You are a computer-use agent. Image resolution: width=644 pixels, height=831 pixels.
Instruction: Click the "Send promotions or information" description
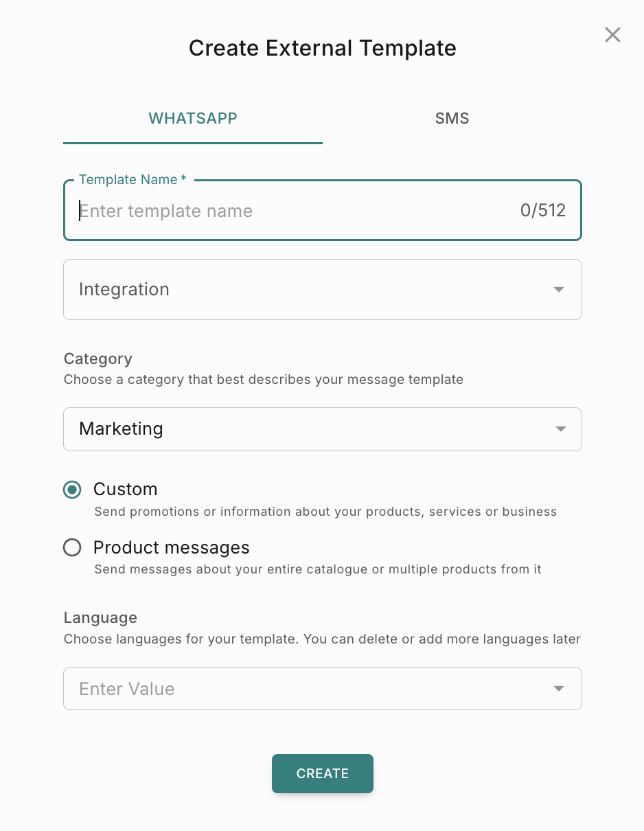click(x=325, y=512)
